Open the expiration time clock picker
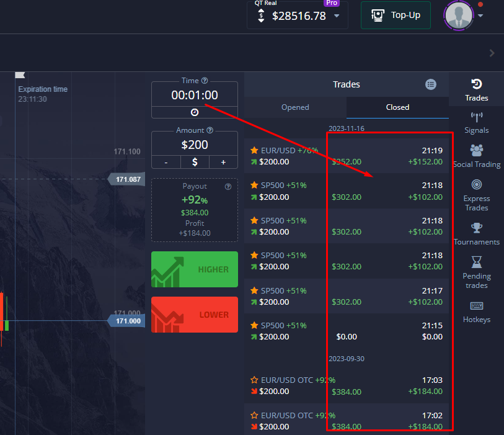Image resolution: width=504 pixels, height=435 pixels. point(194,112)
